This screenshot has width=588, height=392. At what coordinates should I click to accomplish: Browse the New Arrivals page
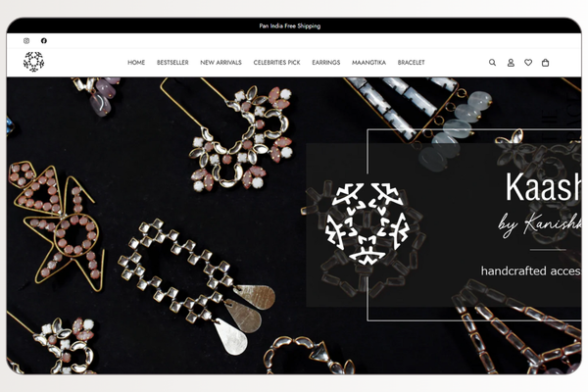pos(220,63)
